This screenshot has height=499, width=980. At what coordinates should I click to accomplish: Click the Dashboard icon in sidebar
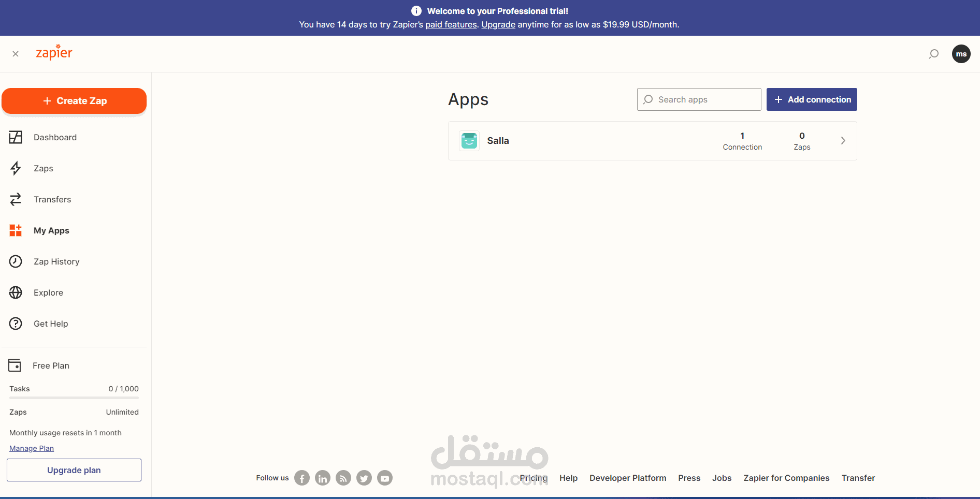16,137
